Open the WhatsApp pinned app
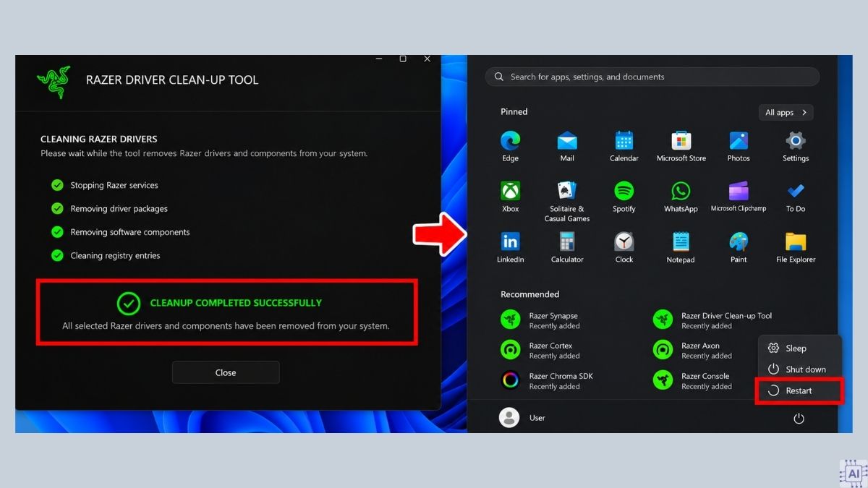 point(681,197)
